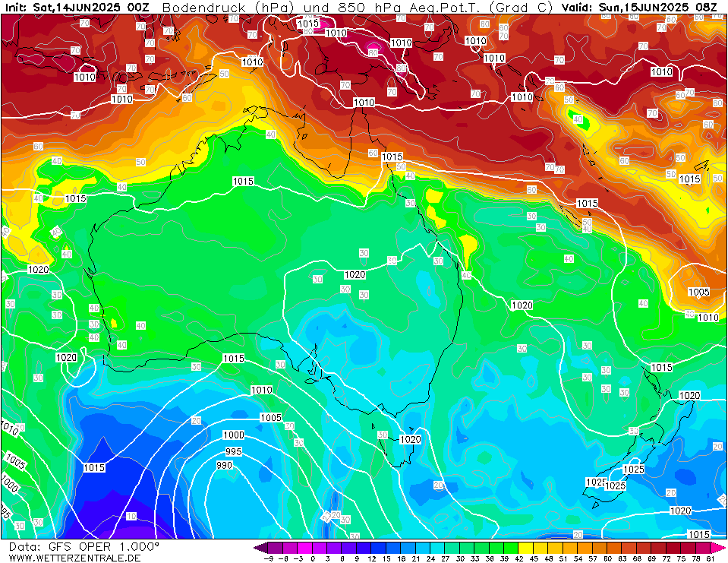Open the WWW.WETTERZENTRALE.DE credit text
728x563 pixels.
pyautogui.click(x=74, y=558)
